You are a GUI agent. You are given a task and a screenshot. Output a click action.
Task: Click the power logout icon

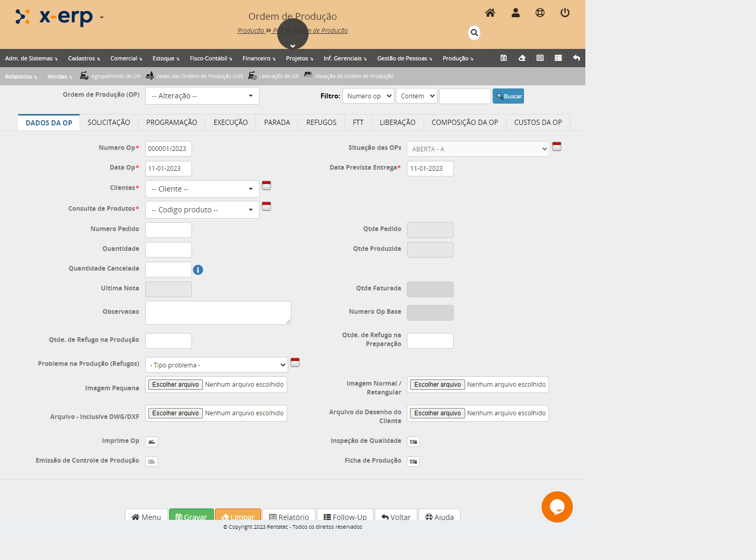click(565, 13)
